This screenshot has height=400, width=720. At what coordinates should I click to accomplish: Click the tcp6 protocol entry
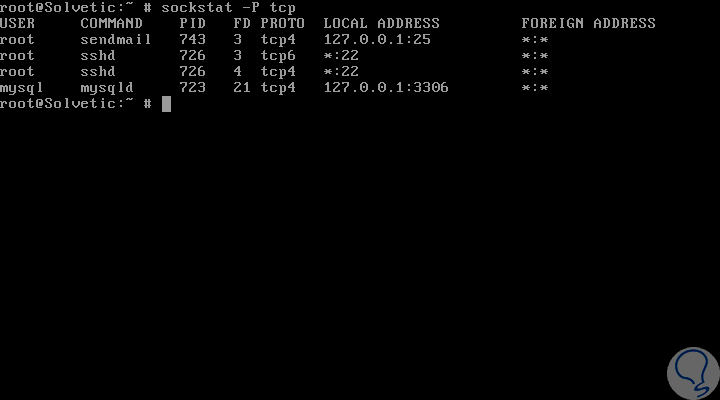(x=278, y=56)
